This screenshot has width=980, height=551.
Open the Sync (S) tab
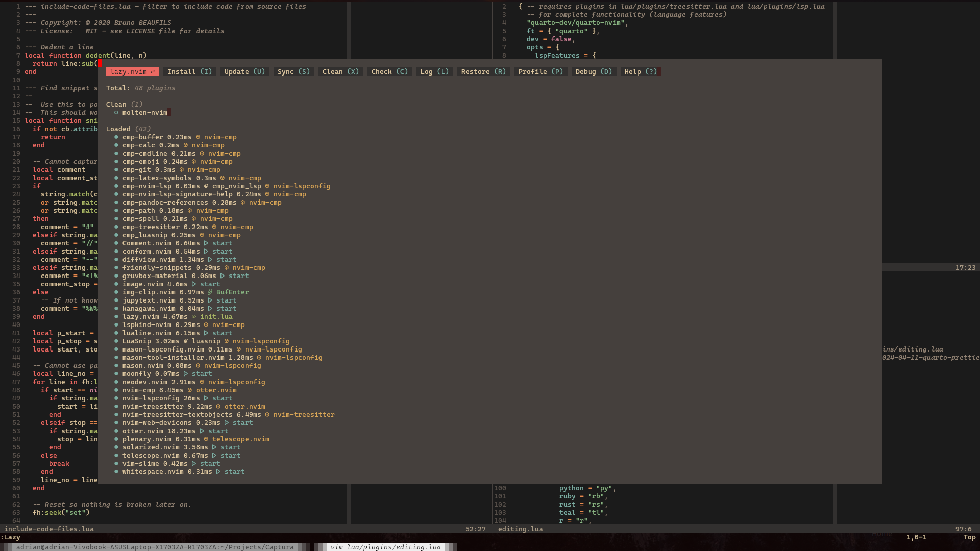(294, 72)
